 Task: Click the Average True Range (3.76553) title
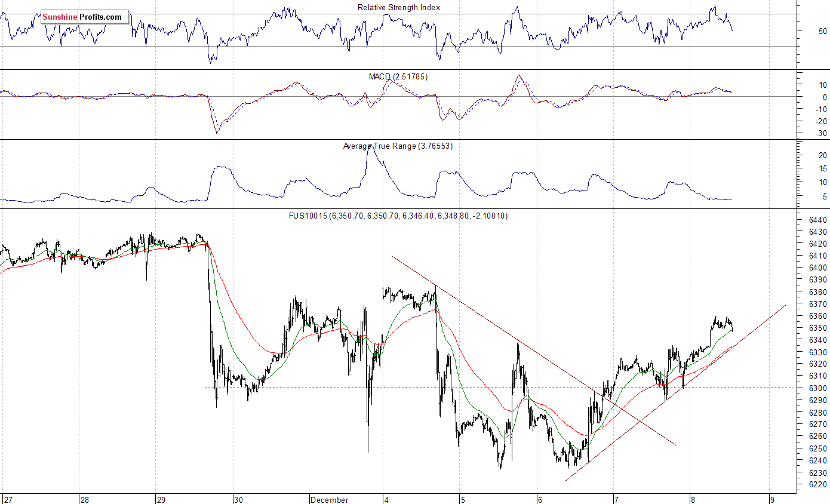point(398,146)
